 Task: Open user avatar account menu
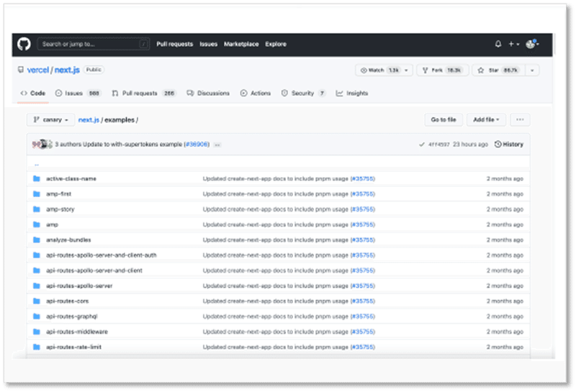(532, 44)
